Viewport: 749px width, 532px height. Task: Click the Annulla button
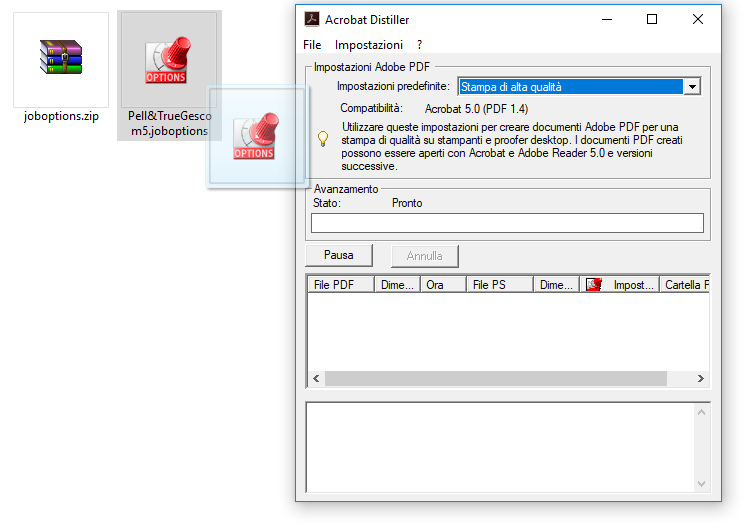click(x=424, y=256)
